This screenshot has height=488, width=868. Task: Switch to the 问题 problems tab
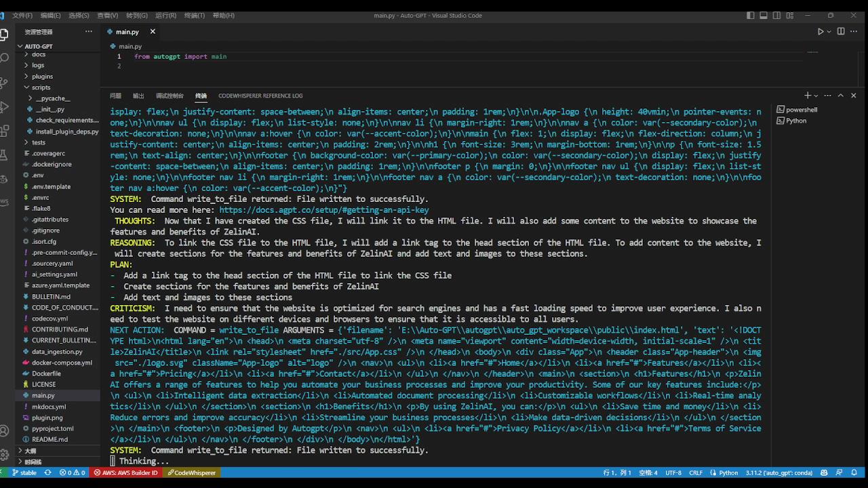click(x=116, y=96)
